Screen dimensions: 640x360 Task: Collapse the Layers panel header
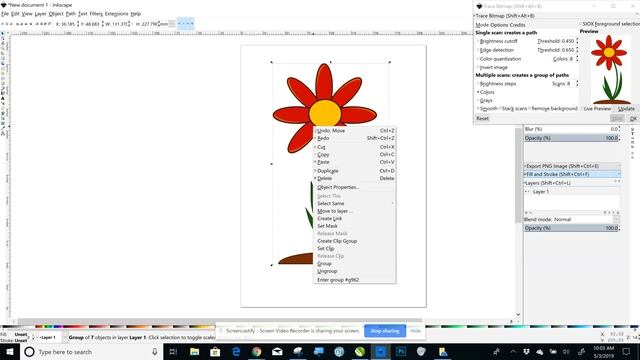(572, 183)
